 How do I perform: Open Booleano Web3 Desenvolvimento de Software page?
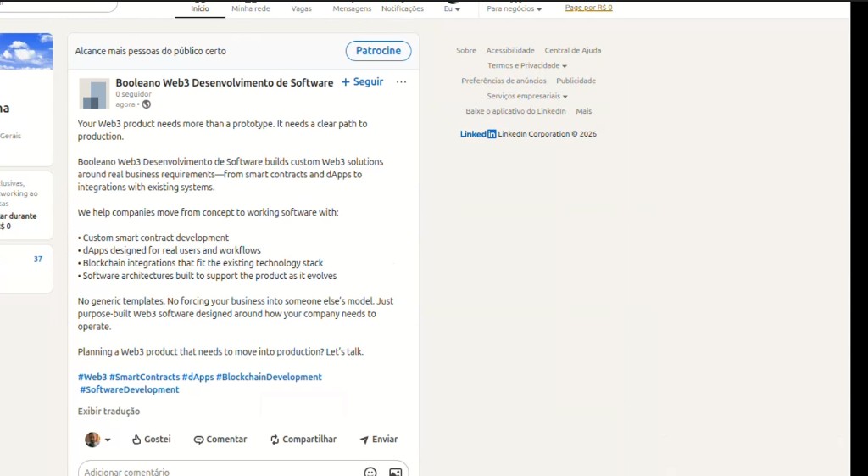(224, 82)
